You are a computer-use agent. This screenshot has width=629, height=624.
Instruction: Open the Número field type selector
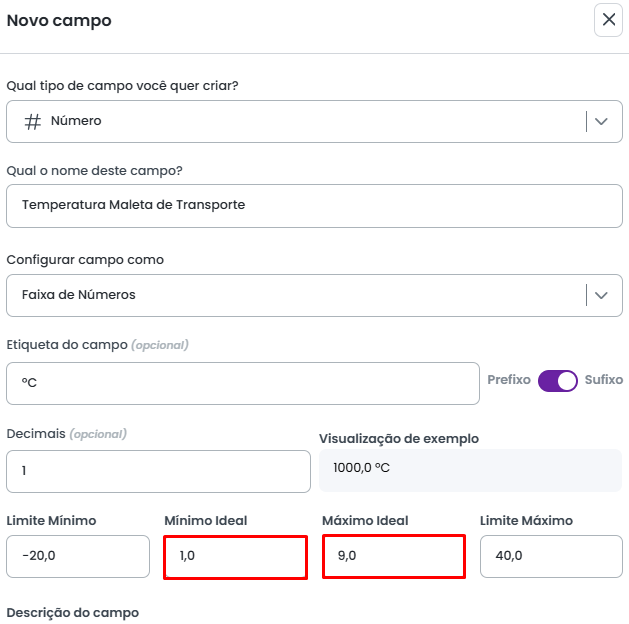(300, 121)
